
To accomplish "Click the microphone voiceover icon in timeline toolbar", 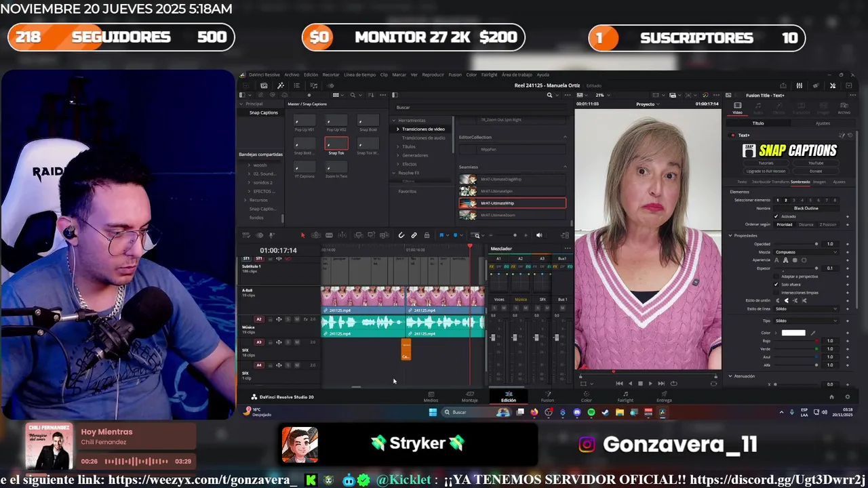I will [x=272, y=235].
